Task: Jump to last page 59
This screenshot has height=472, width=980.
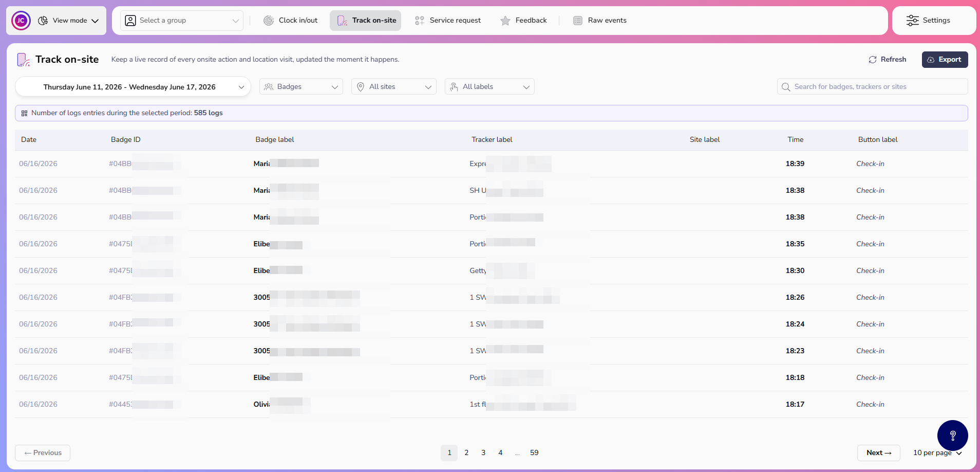Action: [534, 453]
